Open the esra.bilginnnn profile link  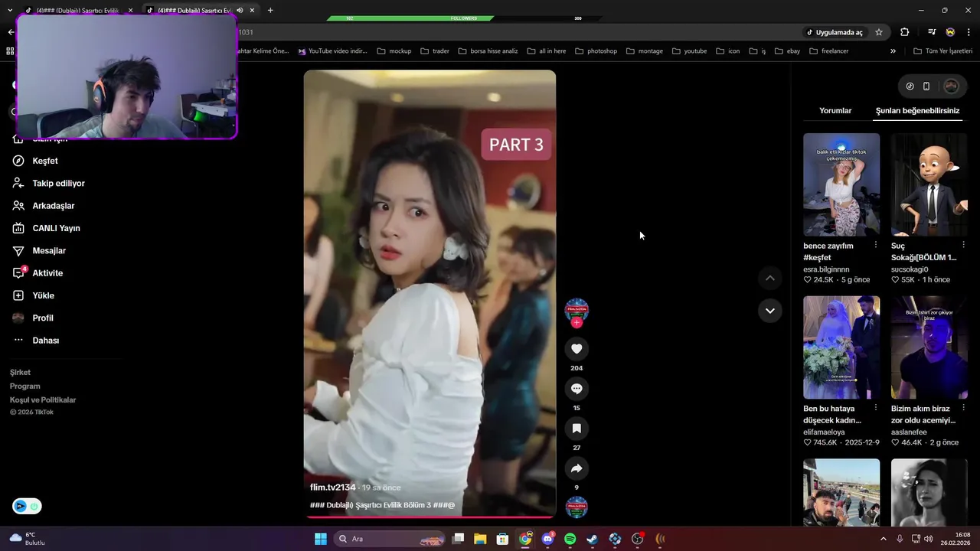[826, 269]
